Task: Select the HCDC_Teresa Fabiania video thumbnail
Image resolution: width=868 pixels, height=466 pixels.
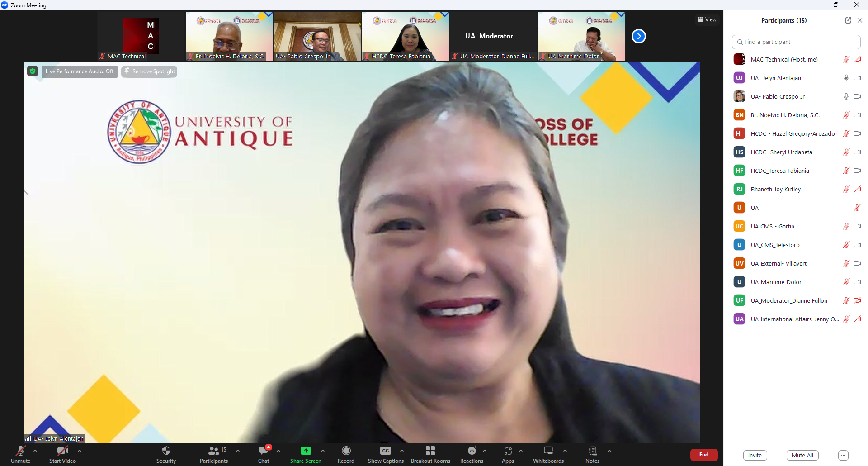Action: pos(406,36)
